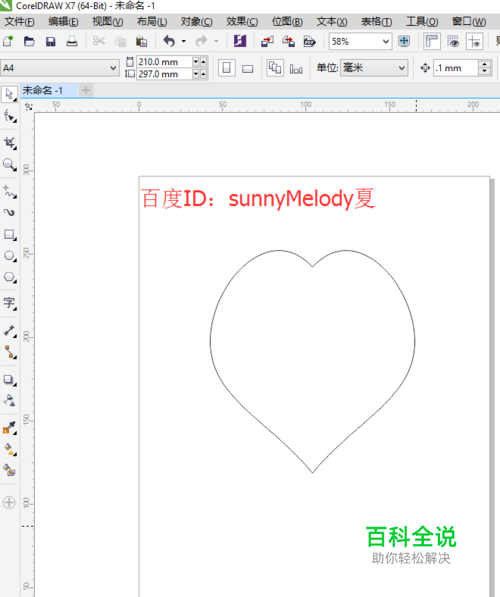Increase page width 210.0 mm spinner
This screenshot has width=500, height=597.
click(203, 62)
